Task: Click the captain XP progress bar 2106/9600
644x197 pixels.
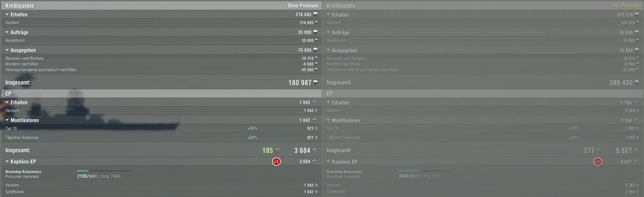Action: [x=104, y=171]
